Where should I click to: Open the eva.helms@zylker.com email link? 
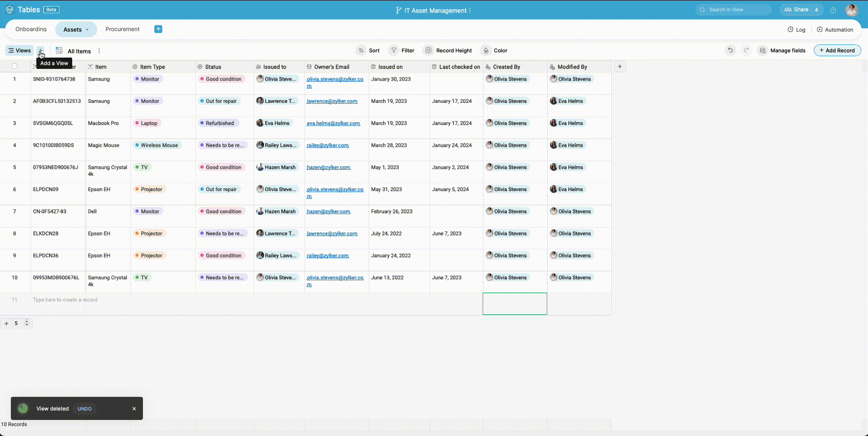click(x=334, y=124)
